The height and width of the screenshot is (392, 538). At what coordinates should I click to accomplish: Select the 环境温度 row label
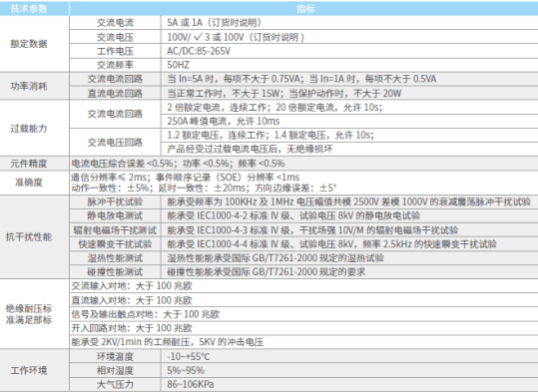pyautogui.click(x=115, y=357)
